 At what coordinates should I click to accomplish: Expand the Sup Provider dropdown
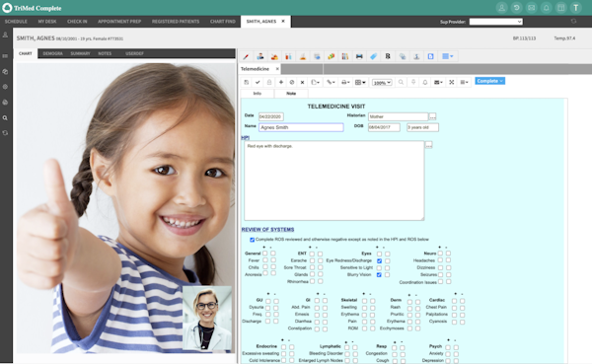click(495, 22)
